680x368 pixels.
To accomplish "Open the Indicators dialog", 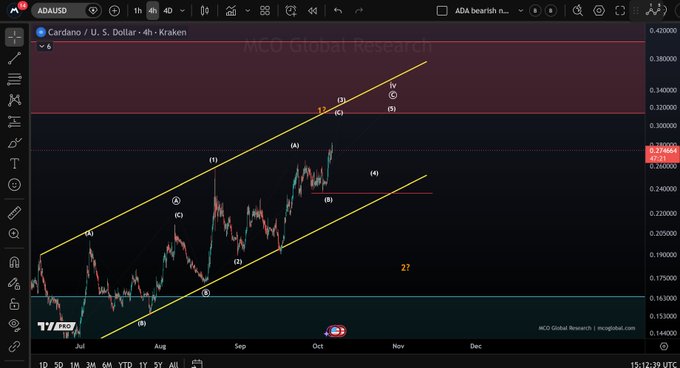I will click(x=231, y=11).
